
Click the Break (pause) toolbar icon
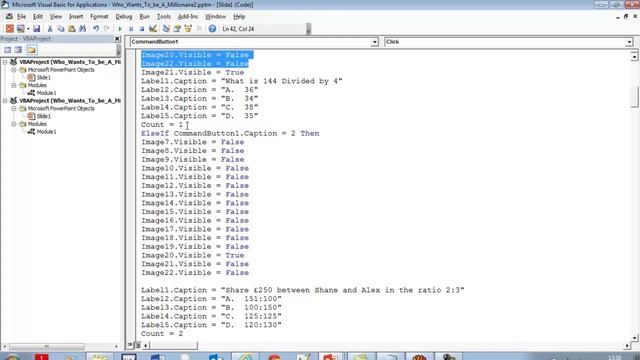pos(131,29)
